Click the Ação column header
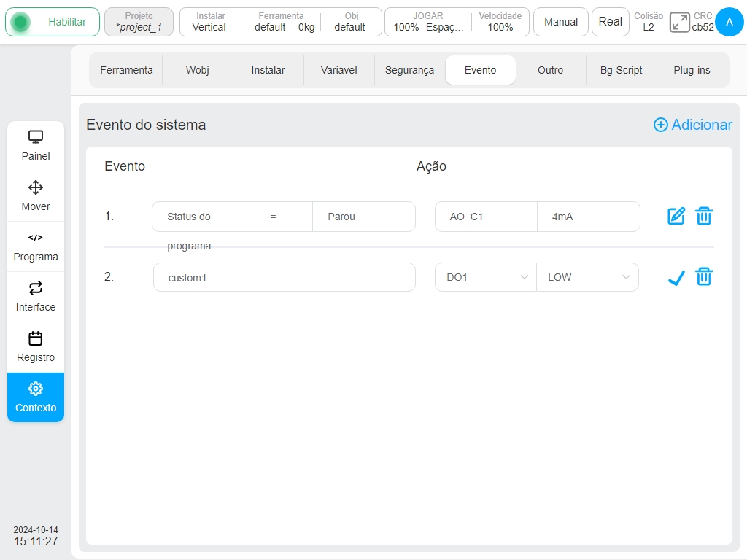The height and width of the screenshot is (560, 747). (431, 166)
